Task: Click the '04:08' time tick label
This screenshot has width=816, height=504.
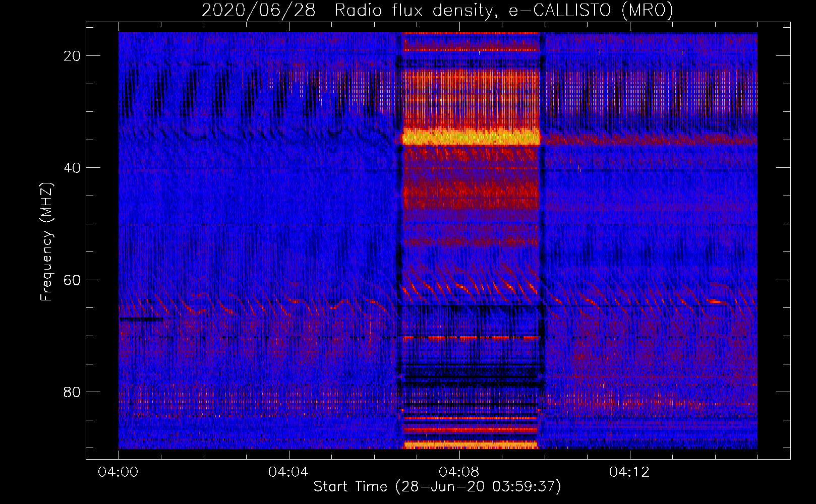Action: tap(459, 472)
